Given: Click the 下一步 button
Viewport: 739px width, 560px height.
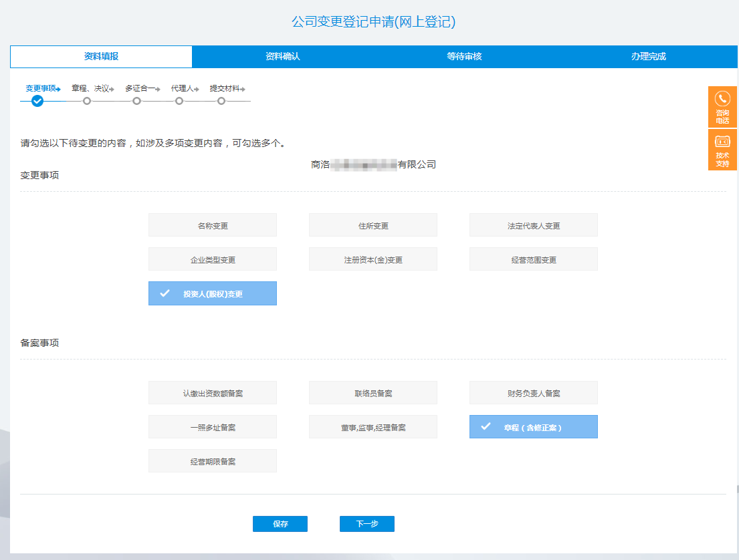Looking at the screenshot, I should pos(366,524).
